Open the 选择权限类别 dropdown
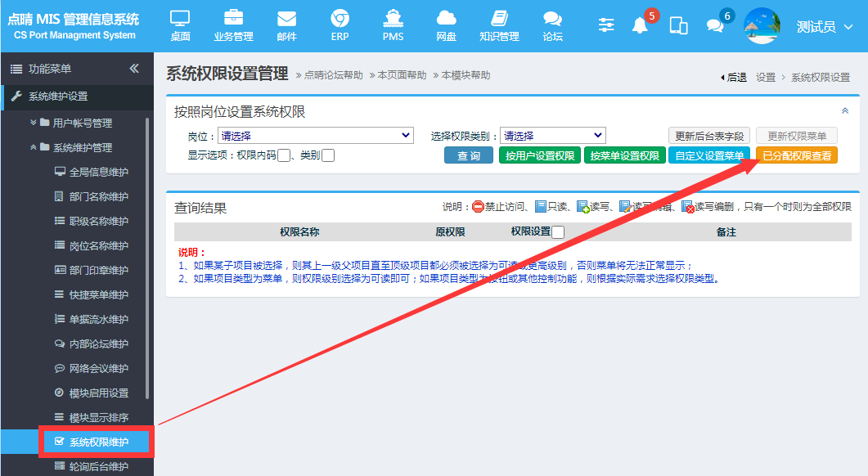Screen dimensions: 868x476 pos(552,136)
